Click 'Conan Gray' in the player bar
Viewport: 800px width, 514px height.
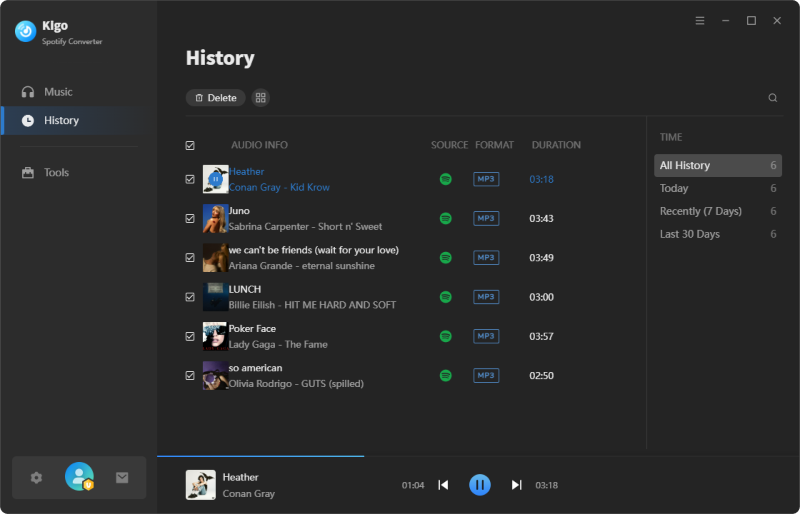(x=249, y=494)
